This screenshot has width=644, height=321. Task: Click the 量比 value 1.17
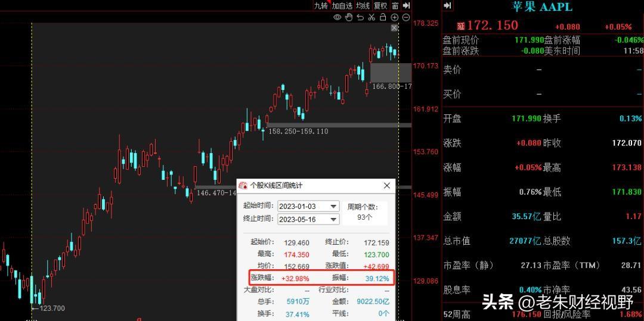pyautogui.click(x=634, y=216)
